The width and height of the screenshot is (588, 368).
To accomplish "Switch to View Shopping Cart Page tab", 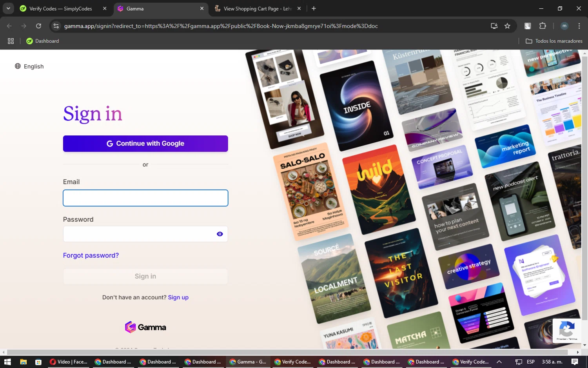I will pos(257,9).
